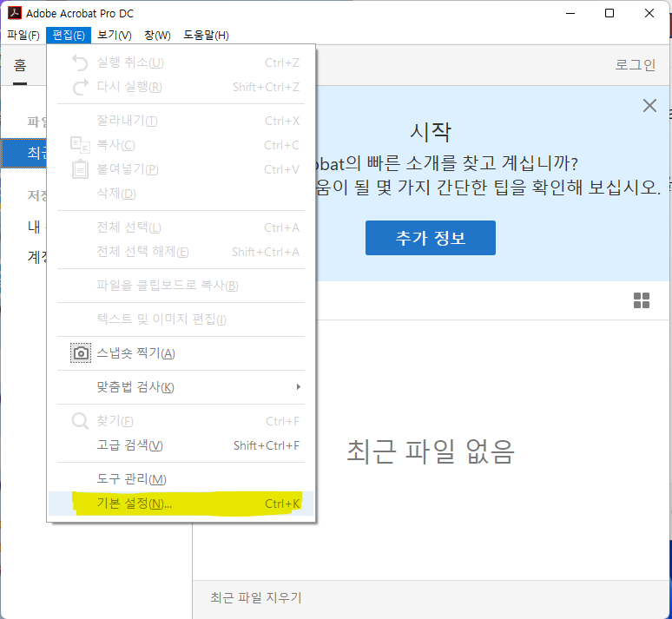672x619 pixels.
Task: Minimize the Acrobat window
Action: [570, 13]
